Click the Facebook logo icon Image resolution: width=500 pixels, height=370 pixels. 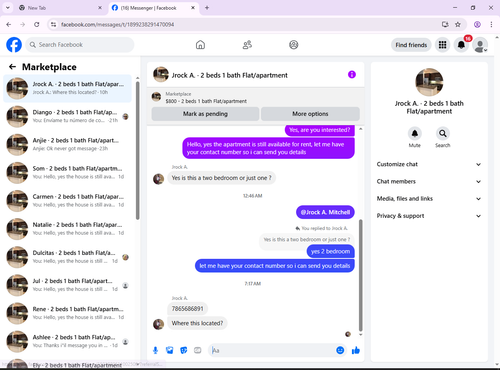14,45
